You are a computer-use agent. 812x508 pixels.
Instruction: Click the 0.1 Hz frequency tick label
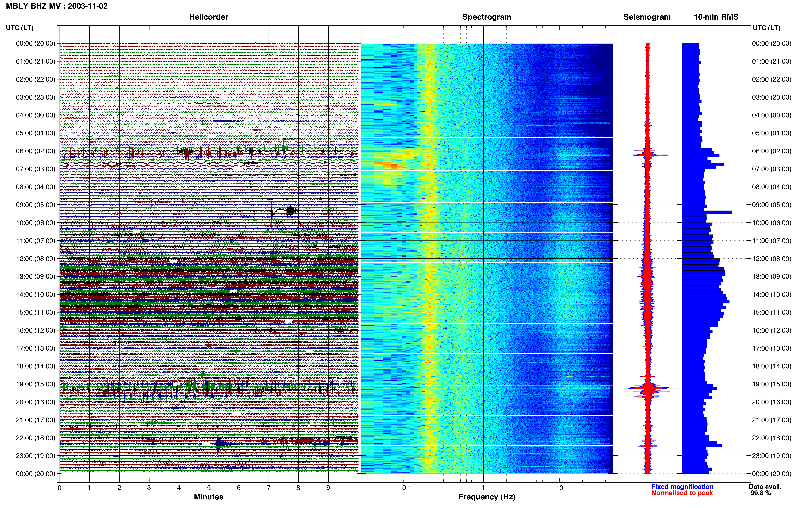pos(407,488)
